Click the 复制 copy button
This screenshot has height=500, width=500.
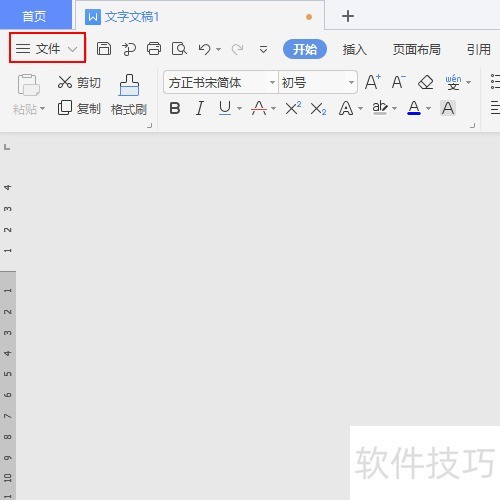(x=79, y=108)
